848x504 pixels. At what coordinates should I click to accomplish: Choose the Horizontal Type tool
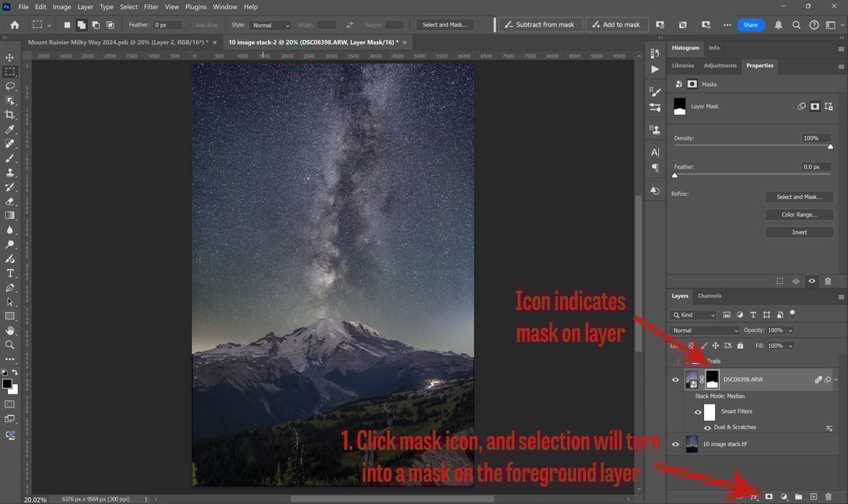[x=10, y=273]
